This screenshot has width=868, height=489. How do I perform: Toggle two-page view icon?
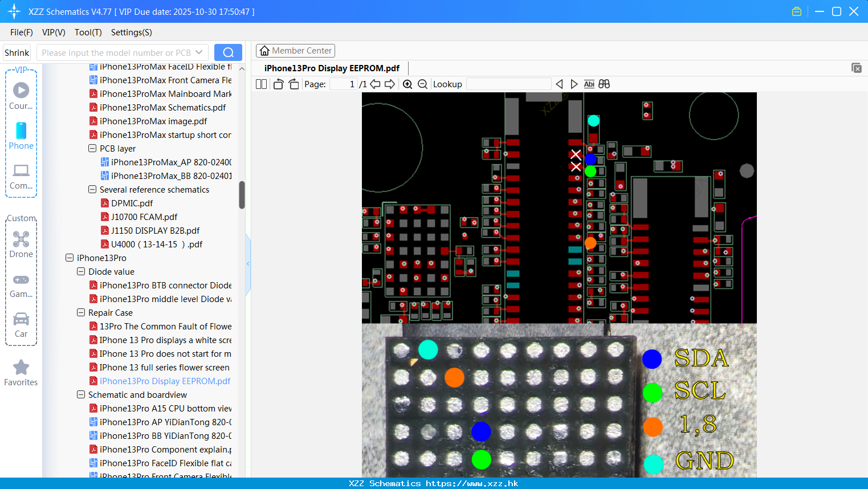tap(261, 84)
